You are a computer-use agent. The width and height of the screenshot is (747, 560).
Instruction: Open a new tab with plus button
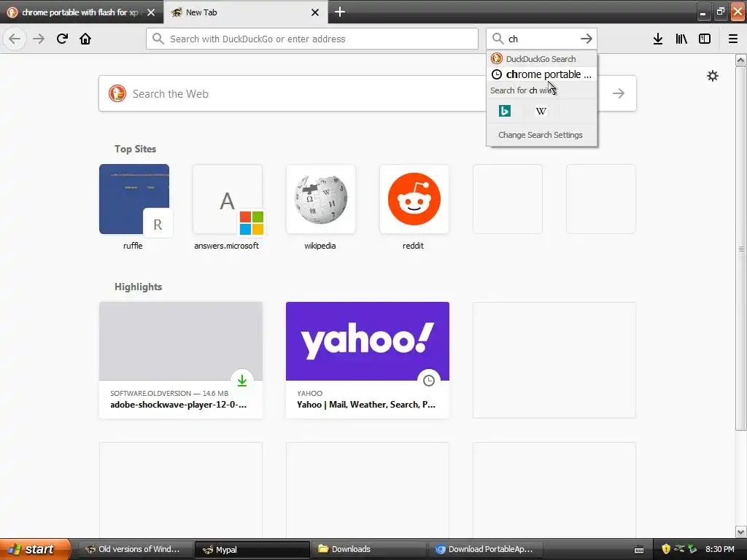tap(340, 12)
